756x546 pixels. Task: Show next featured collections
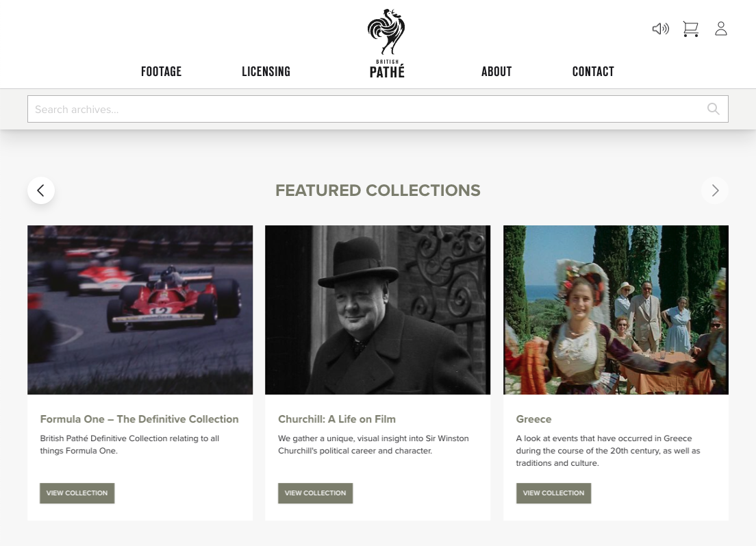[715, 190]
